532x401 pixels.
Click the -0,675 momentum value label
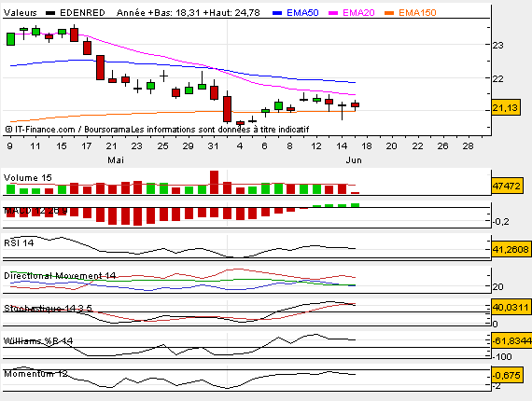(506, 375)
